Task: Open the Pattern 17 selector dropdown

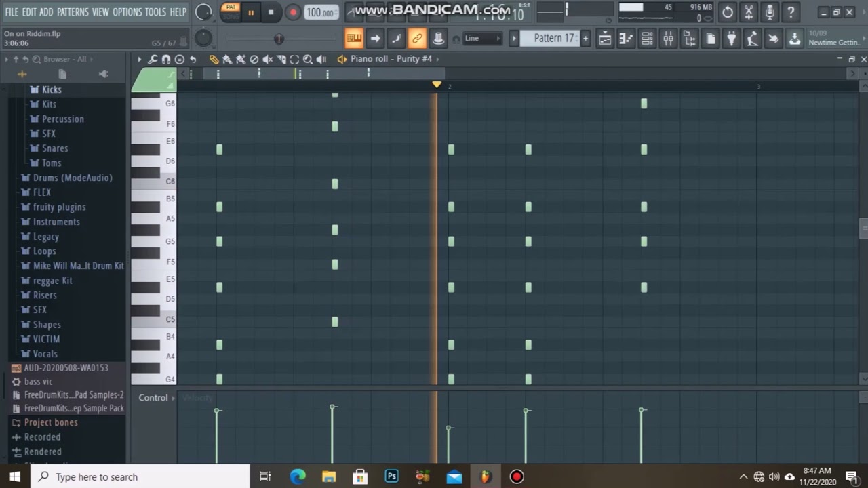Action: click(x=549, y=39)
